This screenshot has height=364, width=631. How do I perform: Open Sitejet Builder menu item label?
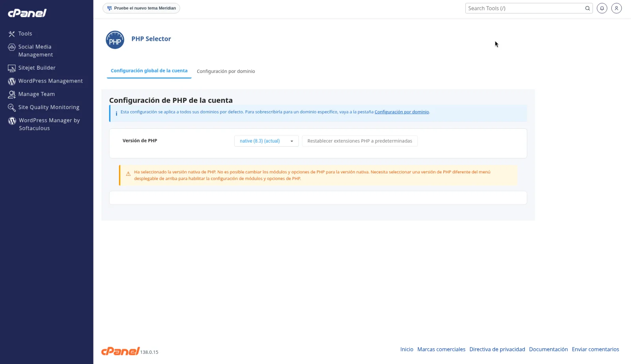coord(37,68)
